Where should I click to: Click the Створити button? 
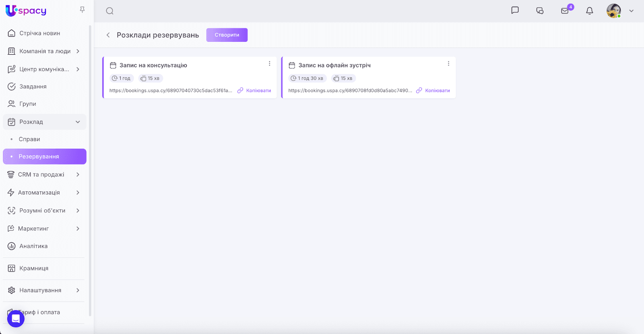tap(227, 35)
